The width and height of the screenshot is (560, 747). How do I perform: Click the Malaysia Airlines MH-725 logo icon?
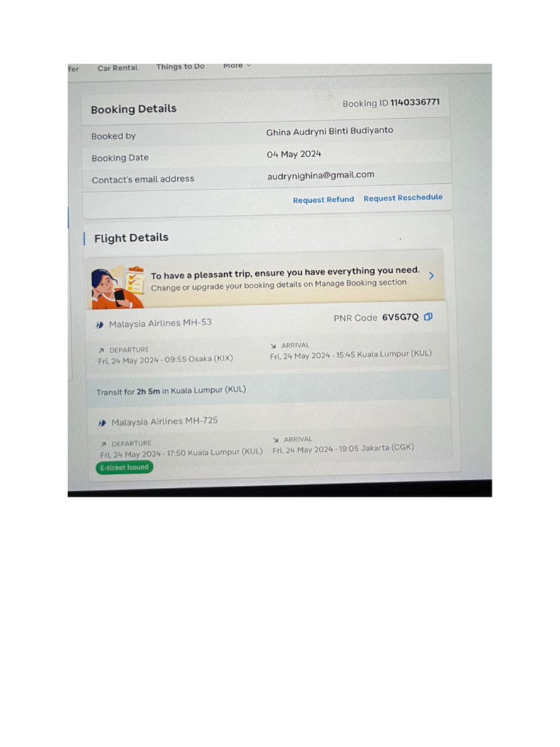(102, 422)
